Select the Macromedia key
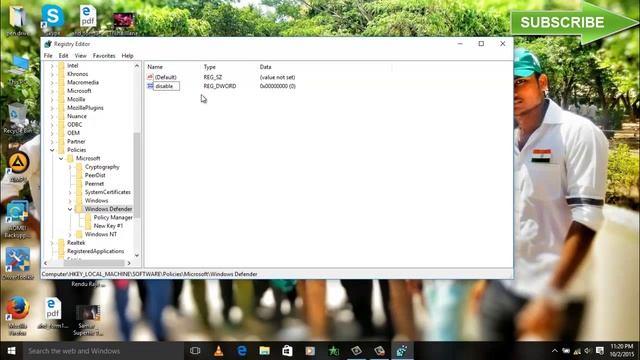 pos(83,82)
